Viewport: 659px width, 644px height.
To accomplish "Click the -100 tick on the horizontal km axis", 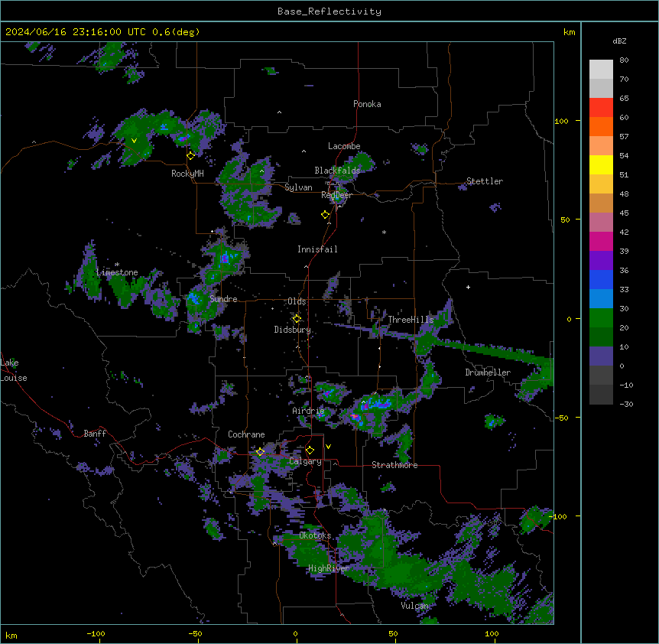I will pos(96,633).
